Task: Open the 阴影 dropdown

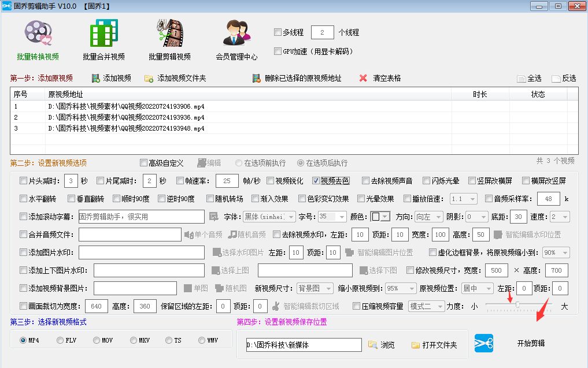Action: [476, 217]
